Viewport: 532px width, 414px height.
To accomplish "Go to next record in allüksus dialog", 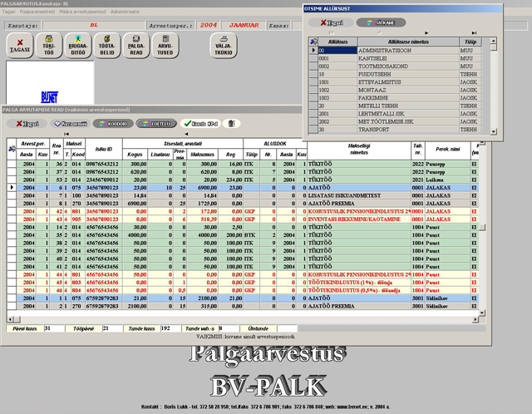I will click(x=426, y=33).
